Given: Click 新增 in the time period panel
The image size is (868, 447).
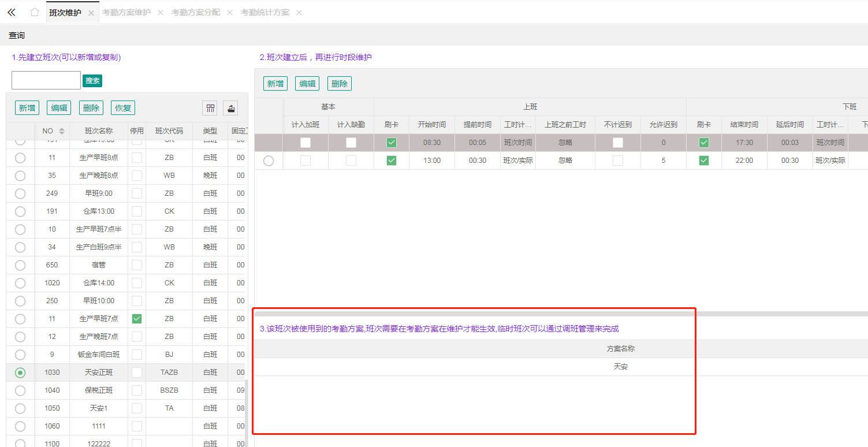Looking at the screenshot, I should (x=275, y=84).
